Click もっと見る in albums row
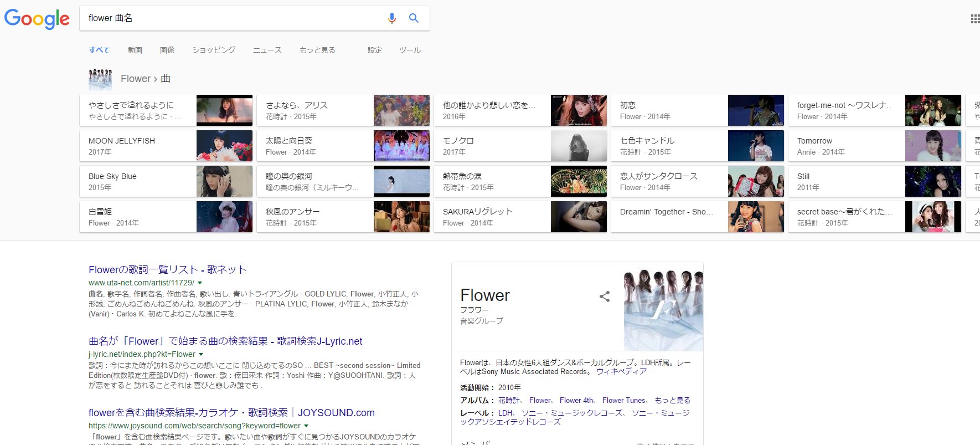Image resolution: width=980 pixels, height=445 pixels. [x=673, y=400]
